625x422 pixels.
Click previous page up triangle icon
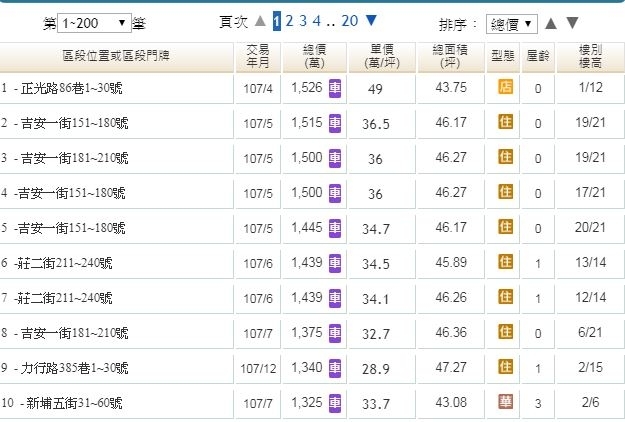(260, 20)
